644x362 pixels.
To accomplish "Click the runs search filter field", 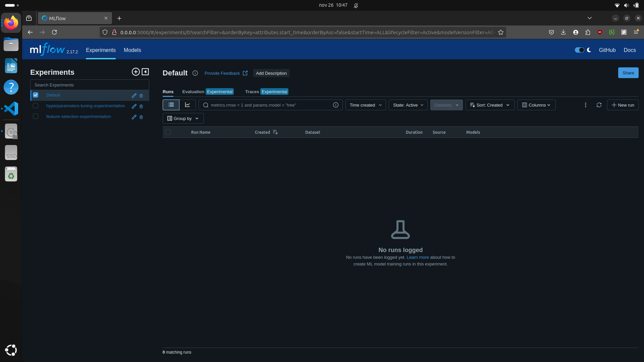I will pyautogui.click(x=268, y=105).
